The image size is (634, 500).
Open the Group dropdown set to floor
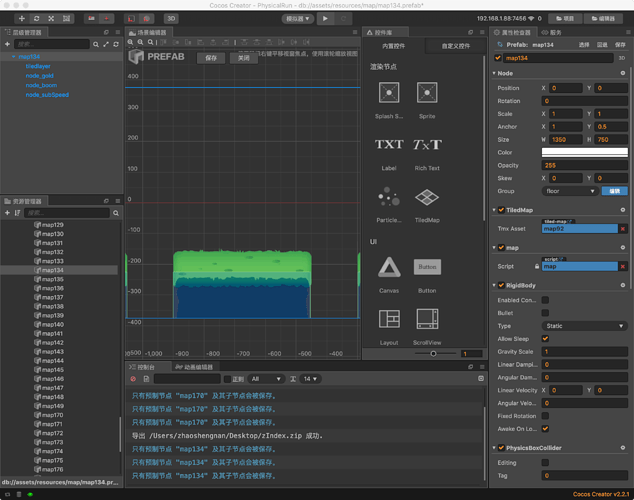point(570,191)
